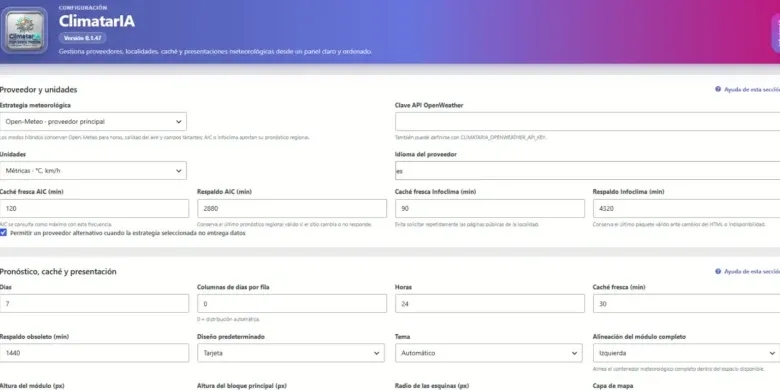Click 'AIC se consulta como máximo' hint

pos(56,224)
